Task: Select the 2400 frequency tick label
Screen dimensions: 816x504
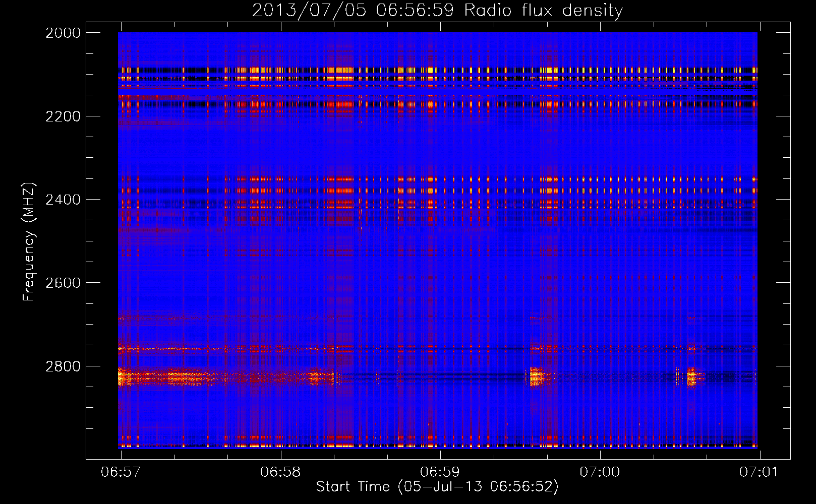Action: click(x=63, y=200)
